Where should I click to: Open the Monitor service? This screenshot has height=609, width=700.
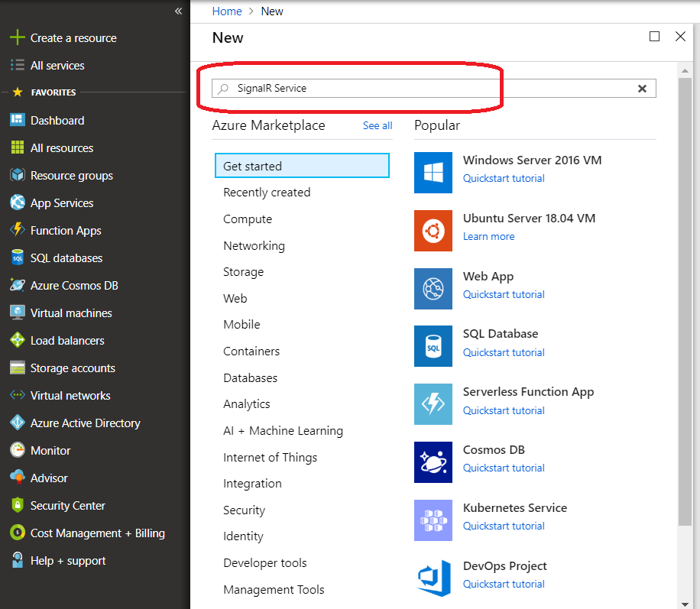click(x=52, y=450)
